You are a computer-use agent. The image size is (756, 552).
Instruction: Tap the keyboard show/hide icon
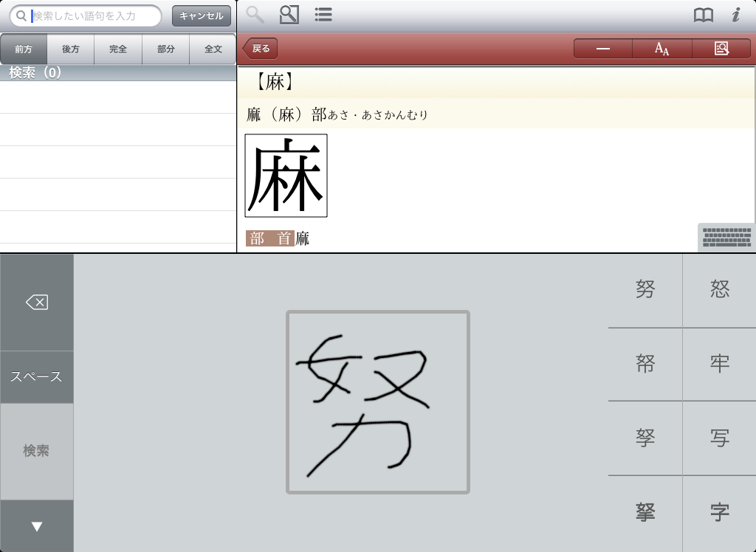pos(726,238)
